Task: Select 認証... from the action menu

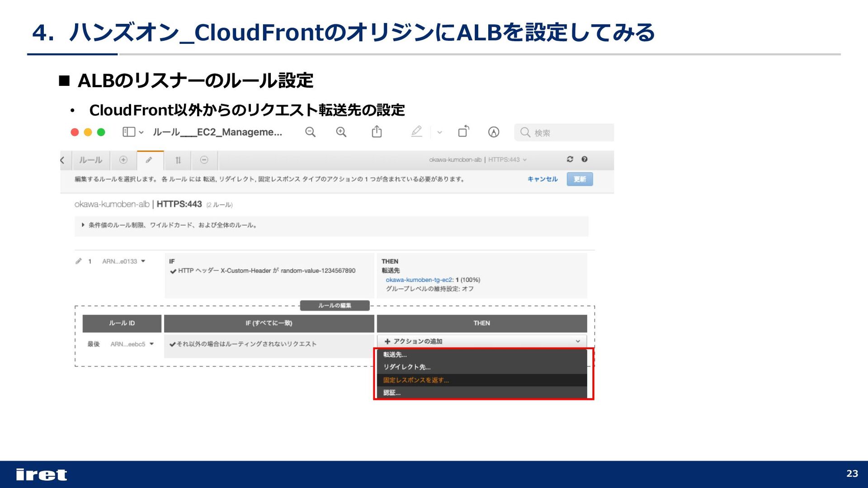Action: pyautogui.click(x=482, y=393)
